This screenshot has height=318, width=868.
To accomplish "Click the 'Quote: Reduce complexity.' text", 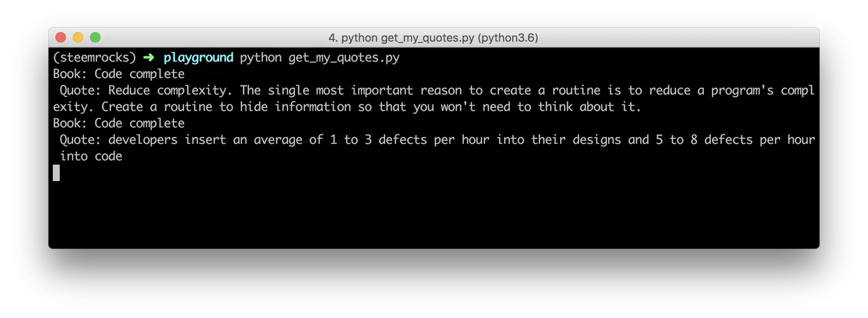I will [146, 90].
